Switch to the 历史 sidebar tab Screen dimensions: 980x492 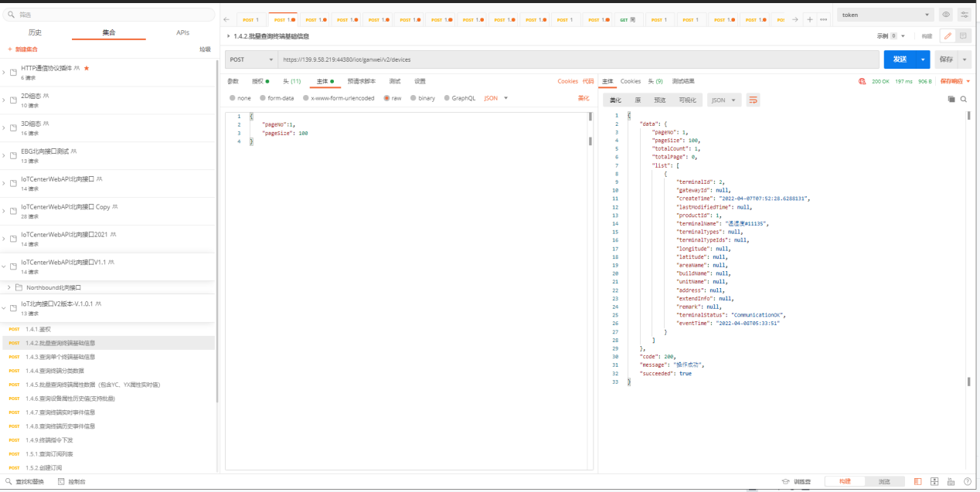pyautogui.click(x=35, y=32)
